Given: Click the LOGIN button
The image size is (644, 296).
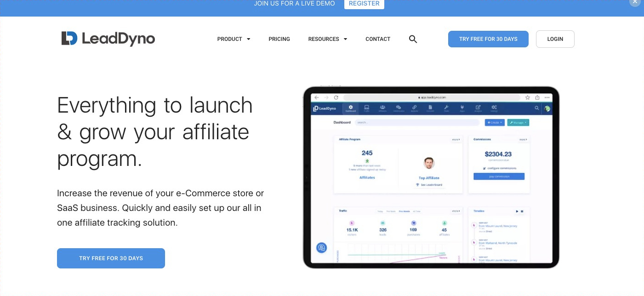Looking at the screenshot, I should pos(555,39).
